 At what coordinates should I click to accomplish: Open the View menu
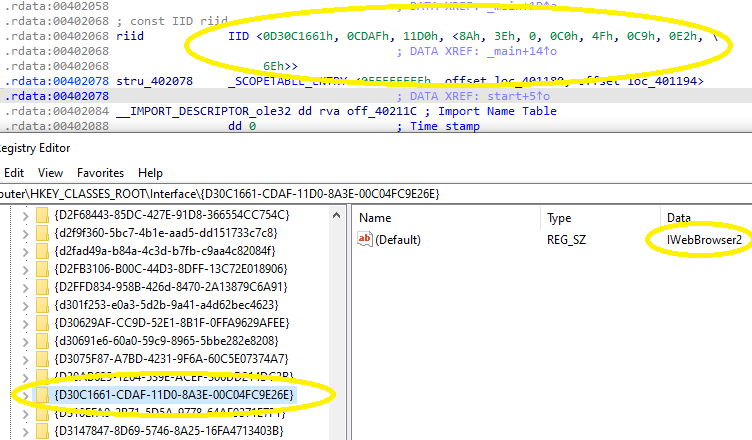50,172
